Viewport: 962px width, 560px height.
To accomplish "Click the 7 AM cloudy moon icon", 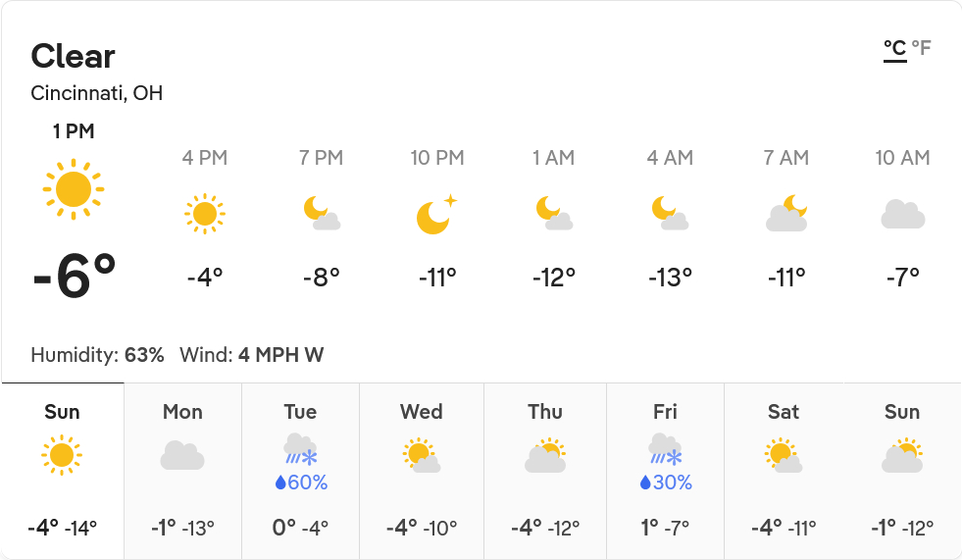I will 786,213.
